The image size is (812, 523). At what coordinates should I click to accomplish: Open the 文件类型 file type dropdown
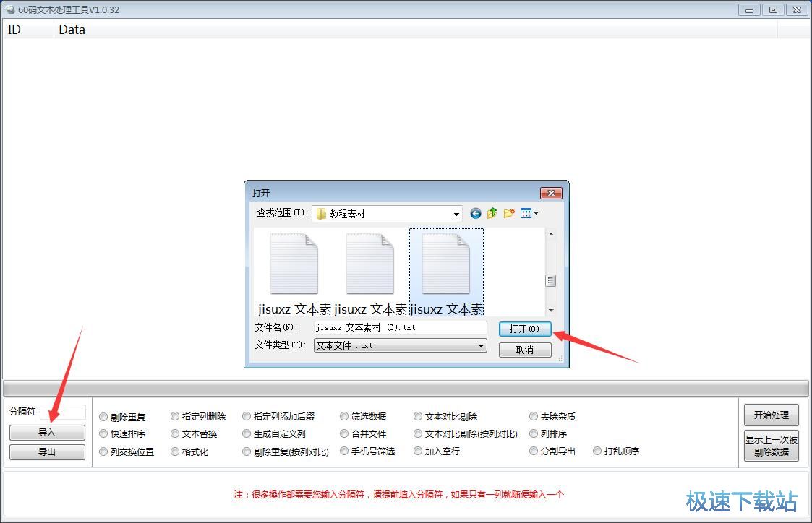pos(481,346)
